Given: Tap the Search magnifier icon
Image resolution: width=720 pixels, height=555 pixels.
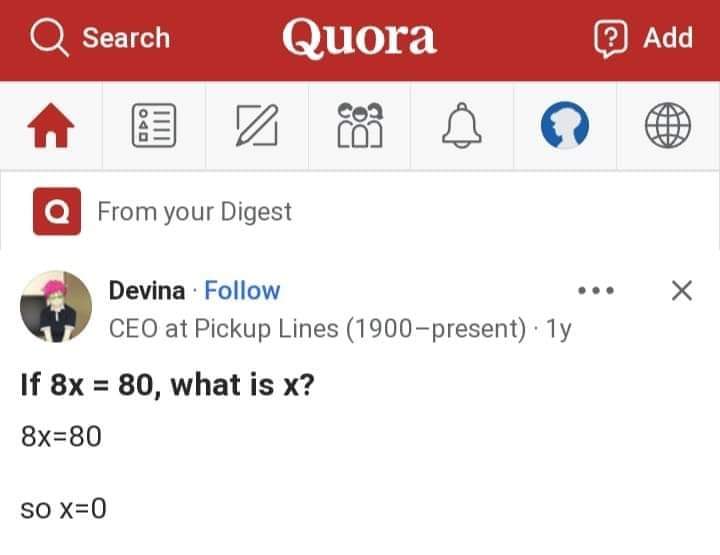Looking at the screenshot, I should (46, 38).
